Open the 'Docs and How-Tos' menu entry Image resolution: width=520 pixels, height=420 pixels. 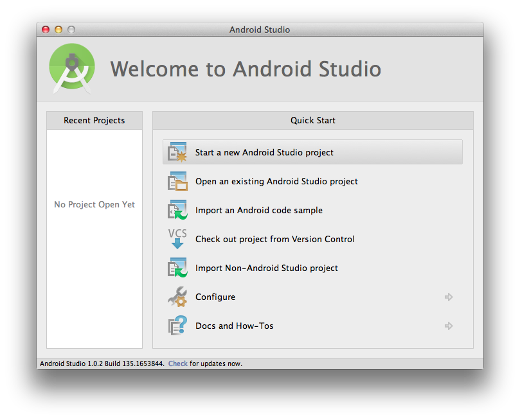pos(237,326)
